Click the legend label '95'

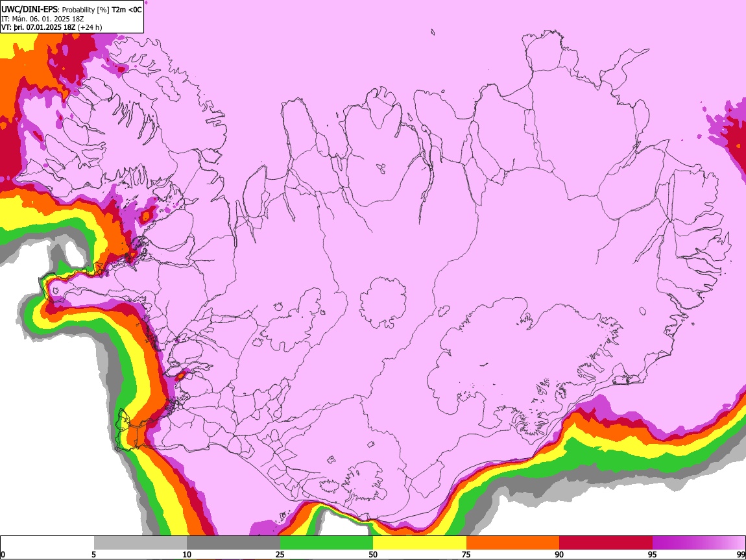coord(653,554)
